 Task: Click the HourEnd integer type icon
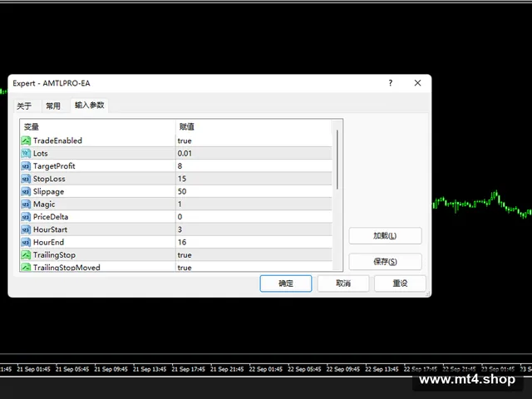click(x=26, y=242)
